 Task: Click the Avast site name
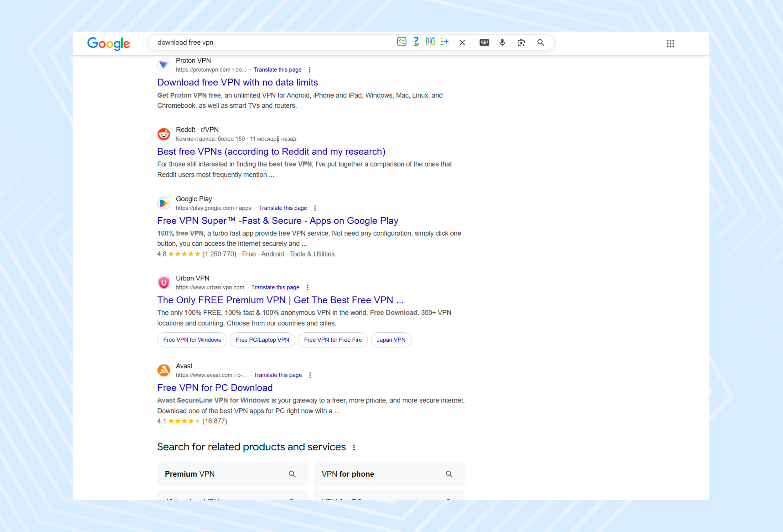point(184,366)
